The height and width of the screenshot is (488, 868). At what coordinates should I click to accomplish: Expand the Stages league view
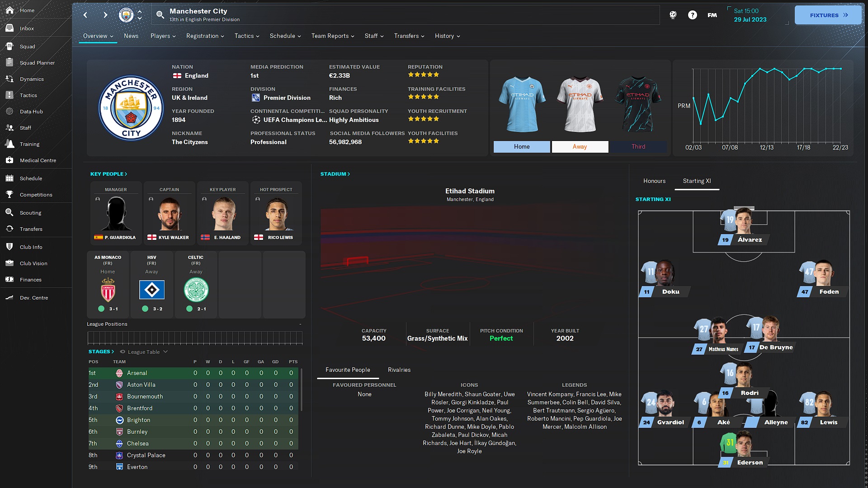click(100, 351)
